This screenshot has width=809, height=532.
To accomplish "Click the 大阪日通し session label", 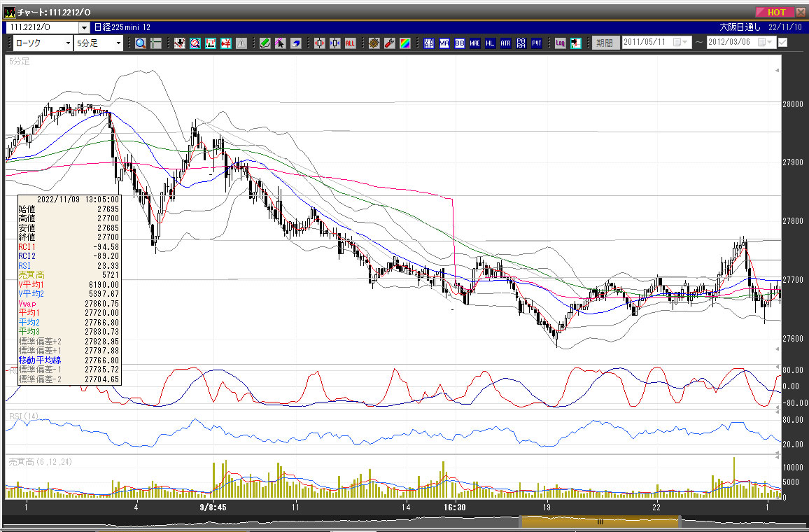I will 740,27.
